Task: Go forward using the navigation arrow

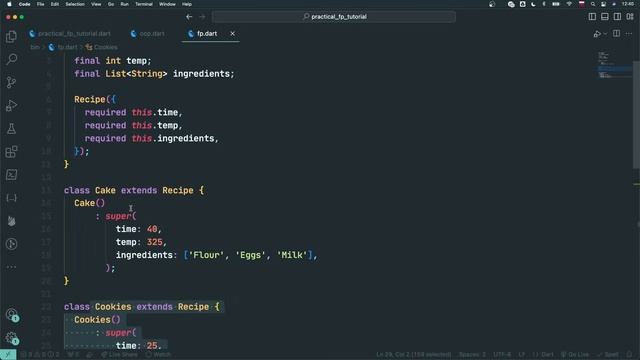Action: (x=202, y=17)
